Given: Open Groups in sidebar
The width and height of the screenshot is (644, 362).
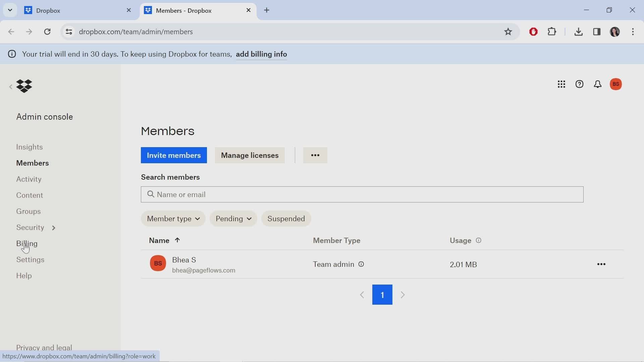Looking at the screenshot, I should pos(29,211).
